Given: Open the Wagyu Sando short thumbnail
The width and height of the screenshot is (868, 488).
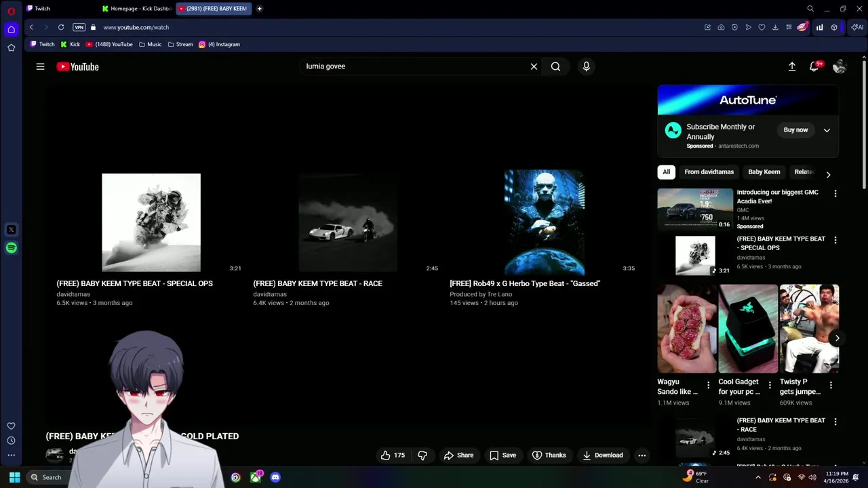Looking at the screenshot, I should 686,329.
